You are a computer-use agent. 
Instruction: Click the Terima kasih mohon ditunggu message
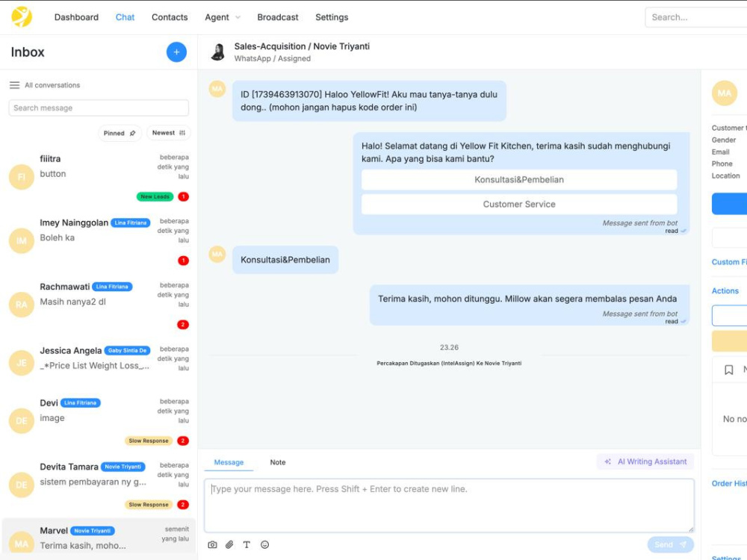[x=530, y=305]
